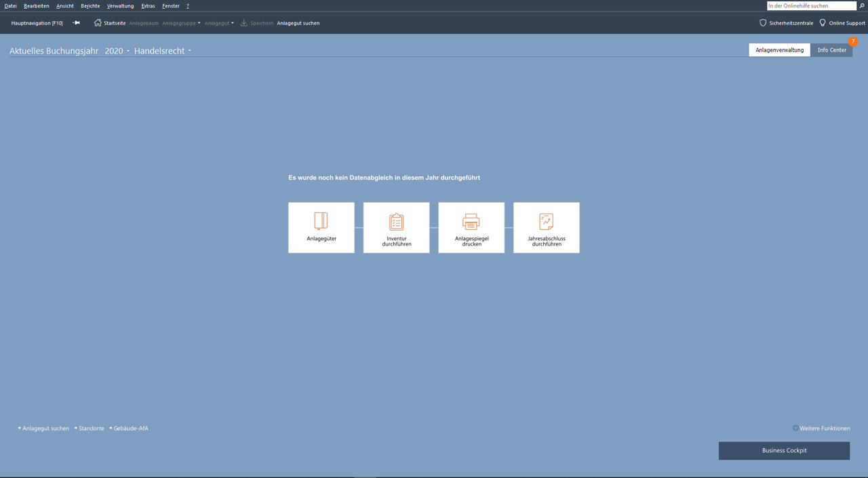Viewport: 868px width, 478px height.
Task: Launch Jahresabschluss durchführen chart tile
Action: 547,228
